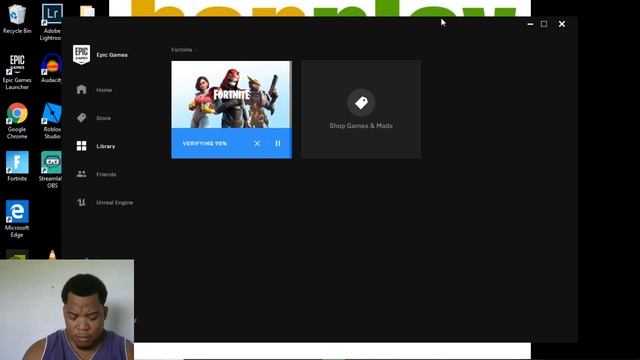Open the Store tag icon
This screenshot has height=360, width=640.
click(x=81, y=118)
